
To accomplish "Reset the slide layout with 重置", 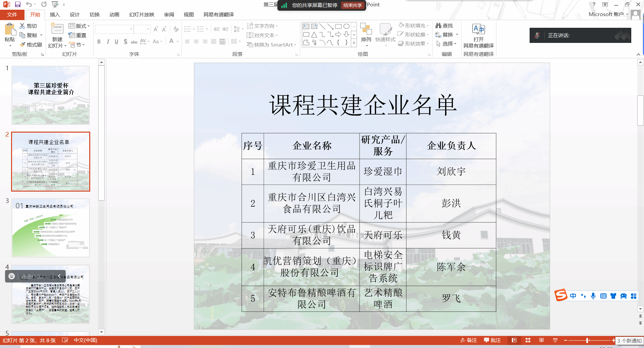I will pos(77,35).
